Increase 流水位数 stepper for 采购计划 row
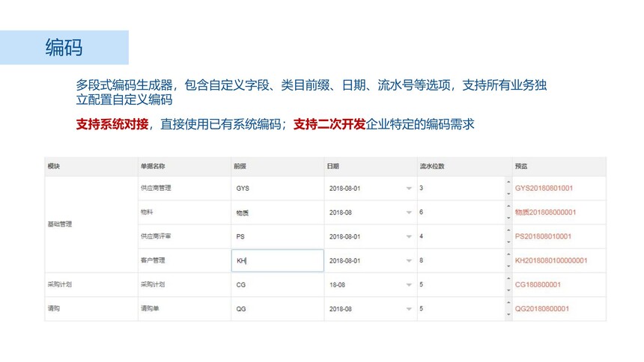The image size is (644, 362). tap(508, 279)
